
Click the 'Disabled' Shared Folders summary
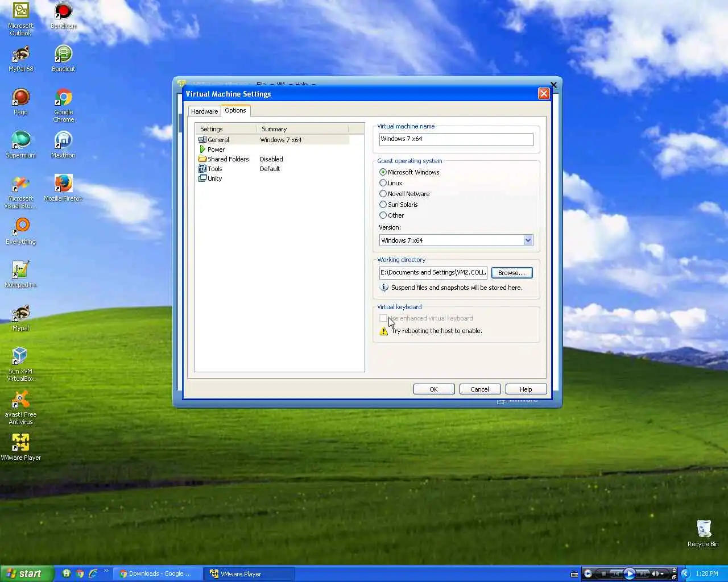point(271,159)
